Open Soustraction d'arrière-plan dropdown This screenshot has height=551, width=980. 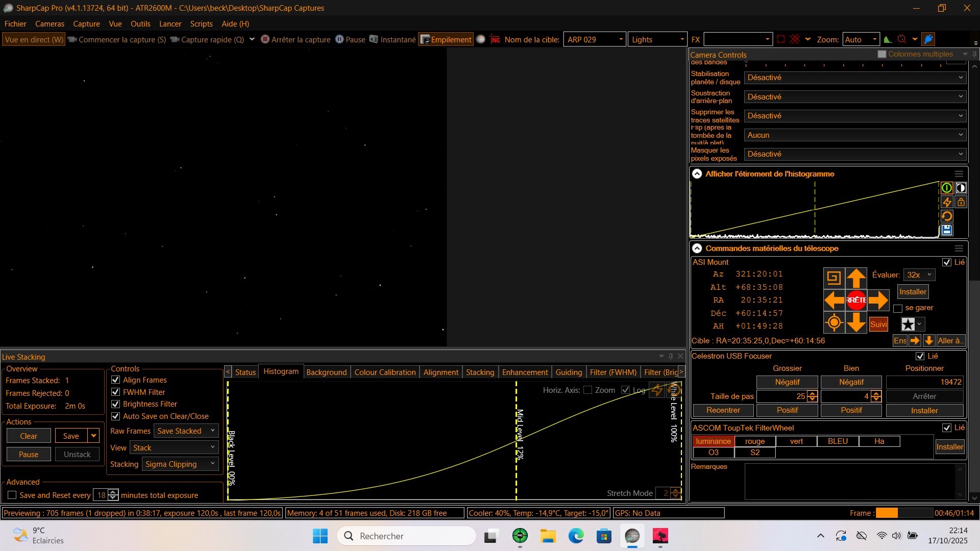click(855, 97)
